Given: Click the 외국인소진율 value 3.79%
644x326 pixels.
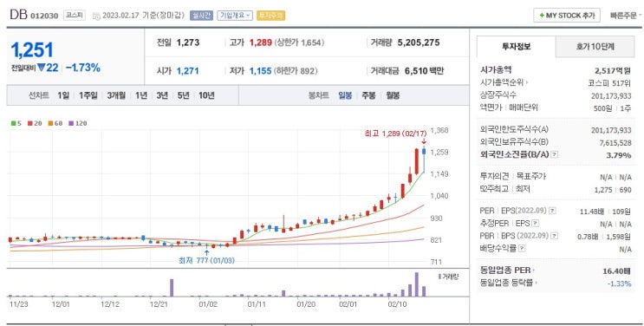Looking at the screenshot, I should coord(619,155).
